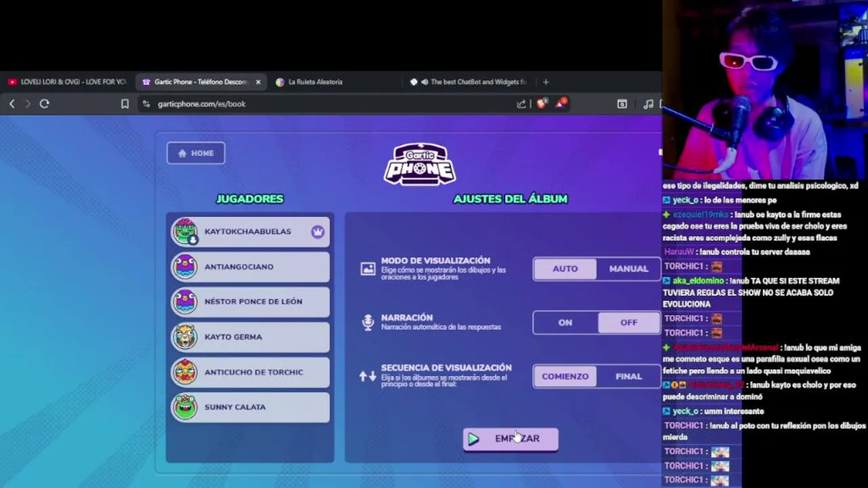Switch to the Gartic Phone tab
The image size is (868, 488).
click(x=201, y=82)
